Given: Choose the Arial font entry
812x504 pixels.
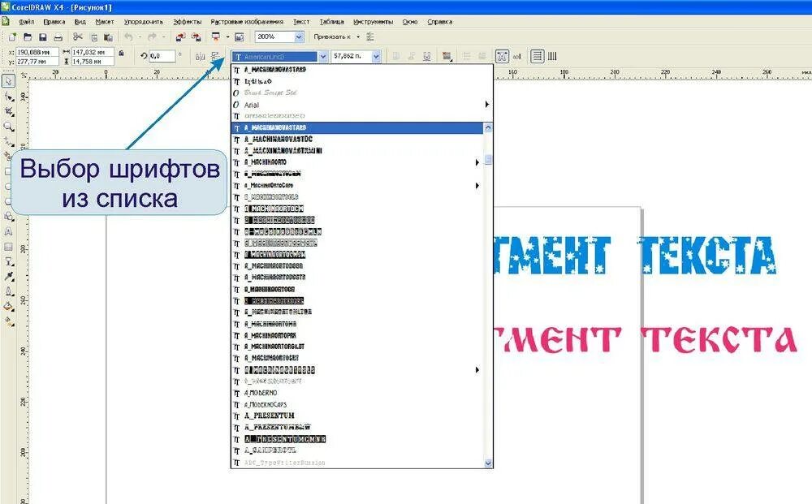Looking at the screenshot, I should (251, 105).
